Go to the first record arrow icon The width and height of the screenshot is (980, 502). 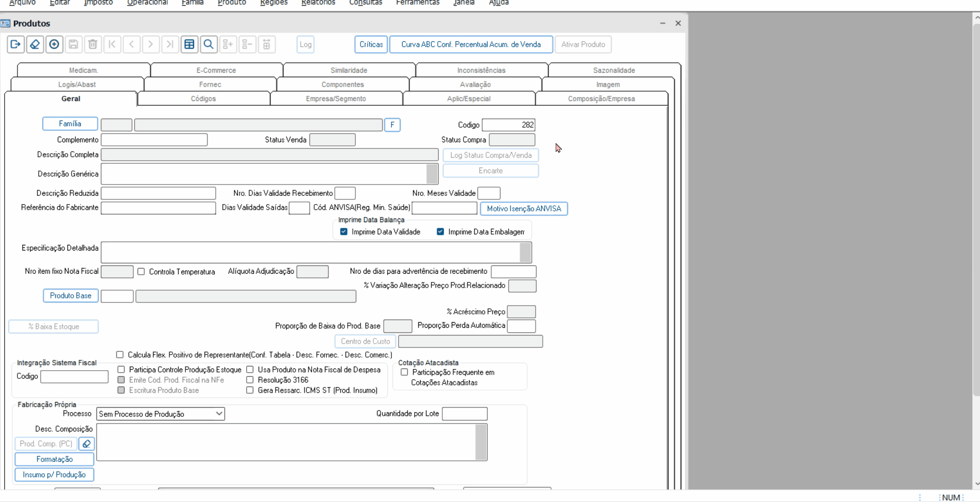pos(112,44)
